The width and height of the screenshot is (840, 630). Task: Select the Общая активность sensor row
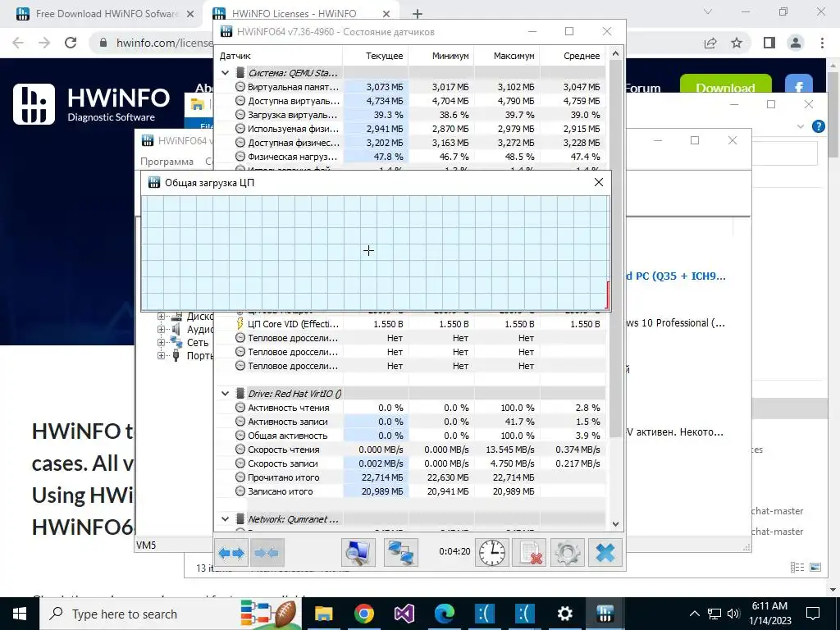click(x=410, y=436)
